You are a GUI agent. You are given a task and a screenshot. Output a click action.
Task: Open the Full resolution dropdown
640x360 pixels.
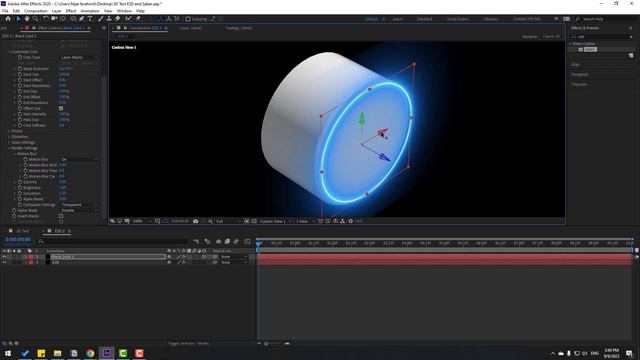click(x=228, y=221)
